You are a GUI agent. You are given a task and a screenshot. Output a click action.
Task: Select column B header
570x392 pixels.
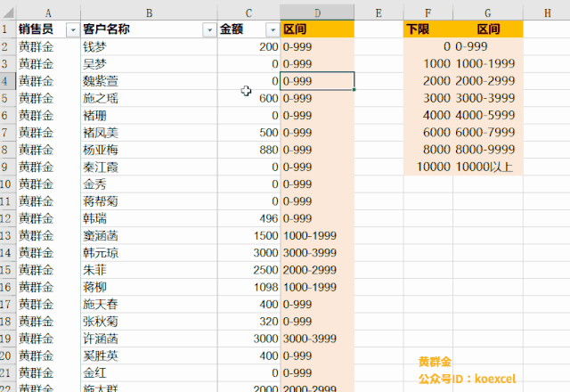click(x=149, y=13)
